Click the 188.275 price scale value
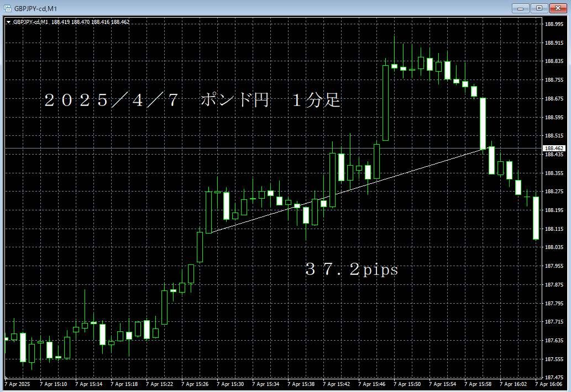 tap(554, 191)
